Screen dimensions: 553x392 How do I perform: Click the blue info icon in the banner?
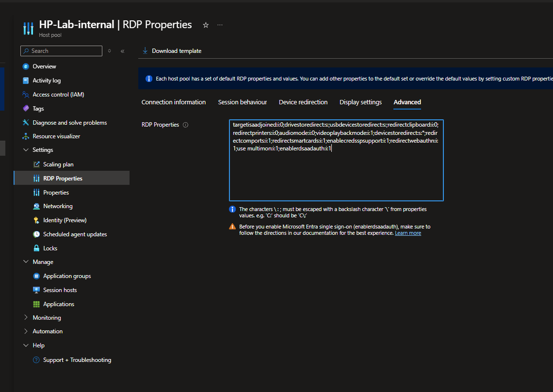click(x=149, y=79)
